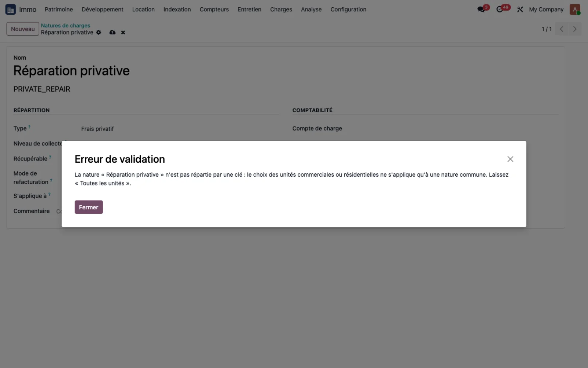Screen dimensions: 588x368
Task: Open the Charges menu
Action: point(281,10)
